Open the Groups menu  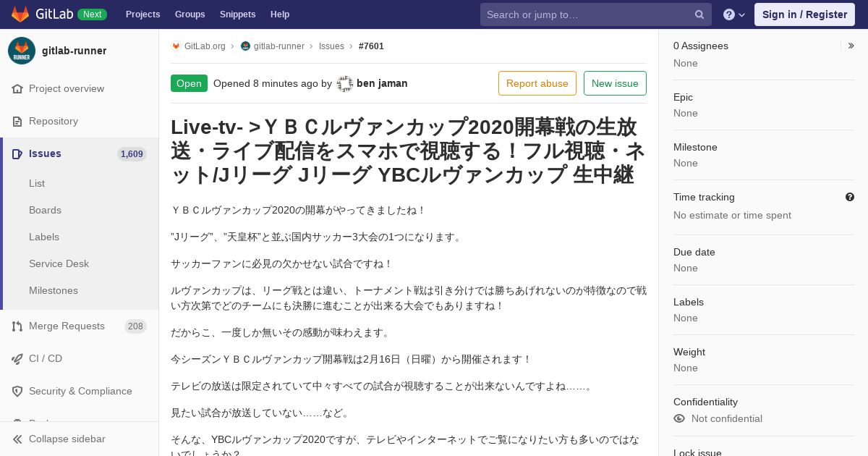190,14
